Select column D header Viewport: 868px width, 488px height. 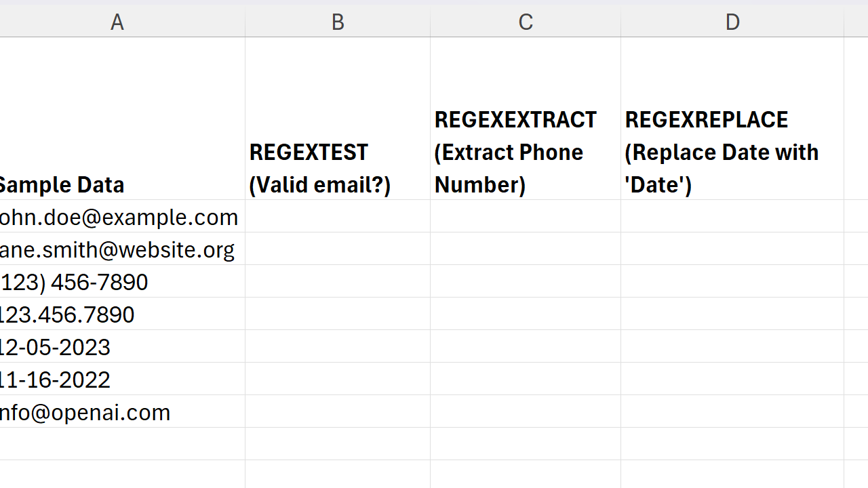click(x=732, y=22)
